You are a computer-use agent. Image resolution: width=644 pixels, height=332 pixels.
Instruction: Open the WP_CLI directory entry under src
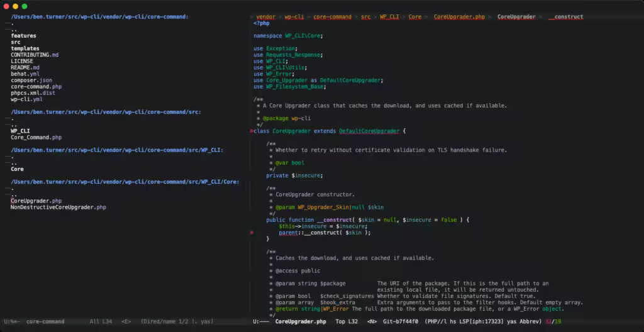(20, 131)
